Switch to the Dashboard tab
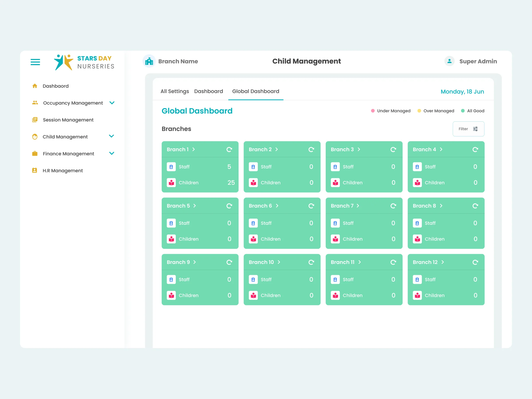The height and width of the screenshot is (399, 532). click(209, 91)
